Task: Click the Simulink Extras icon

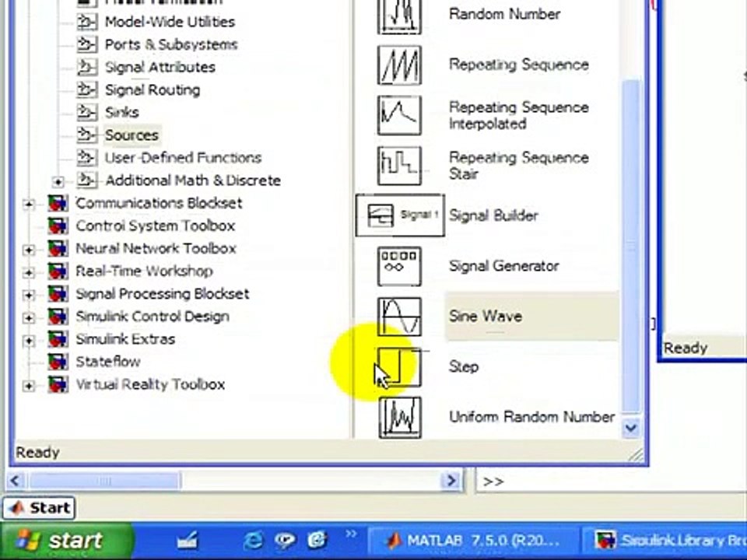Action: (x=58, y=339)
